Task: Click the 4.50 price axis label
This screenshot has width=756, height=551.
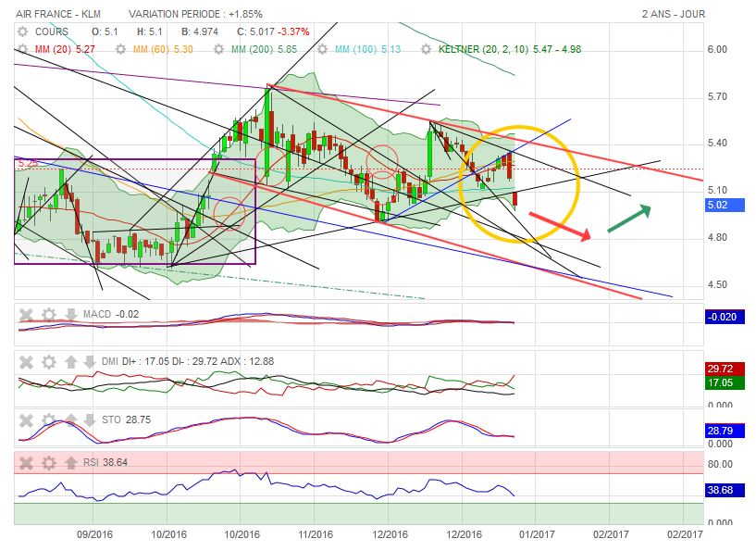Action: click(x=717, y=284)
